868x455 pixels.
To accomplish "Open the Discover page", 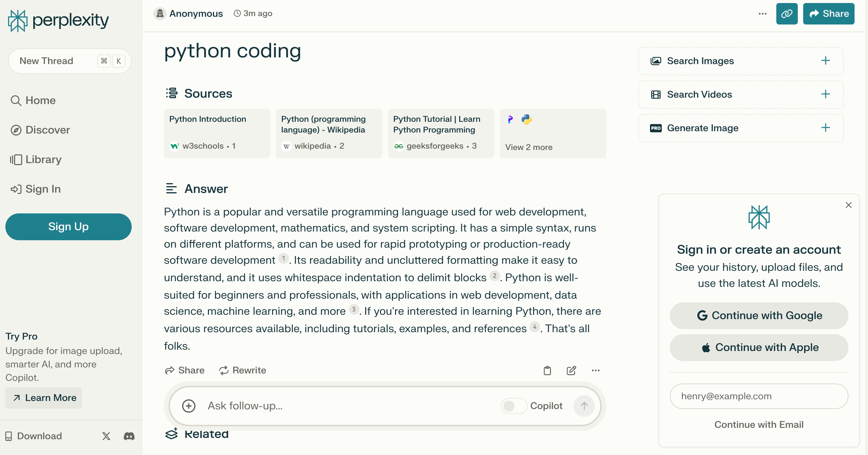I will [40, 130].
